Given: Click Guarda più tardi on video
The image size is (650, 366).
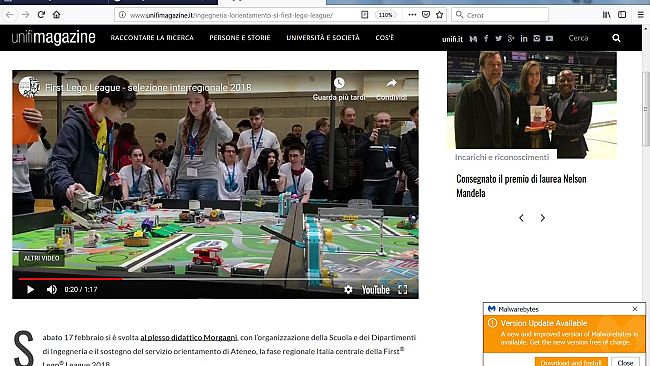Looking at the screenshot, I should pyautogui.click(x=339, y=89).
